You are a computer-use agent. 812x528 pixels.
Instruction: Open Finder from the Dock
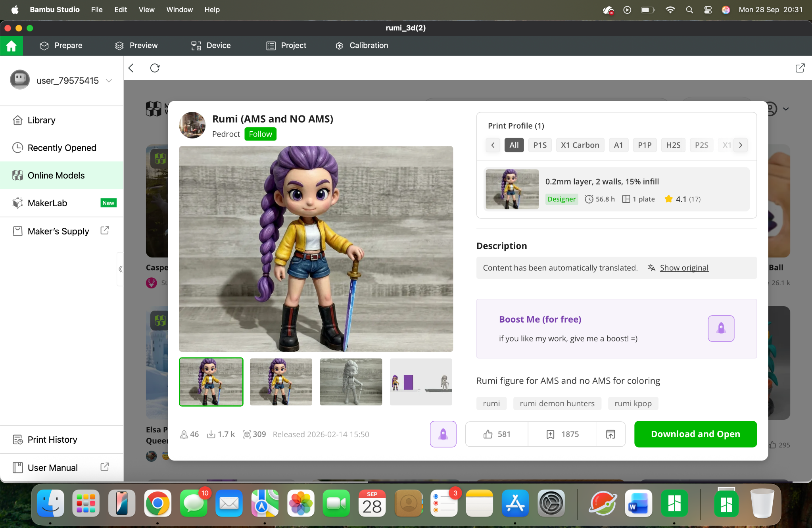[x=50, y=503]
